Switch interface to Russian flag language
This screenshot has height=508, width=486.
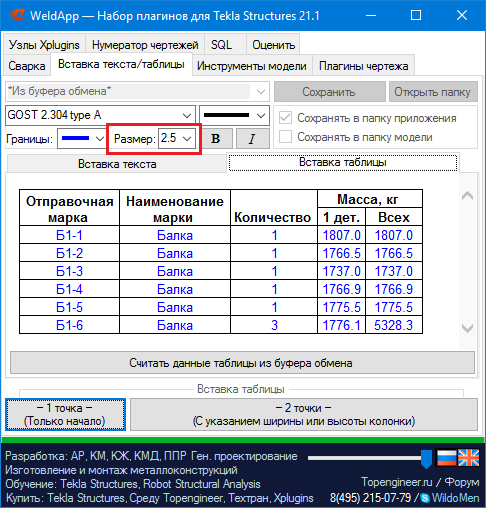tap(447, 458)
